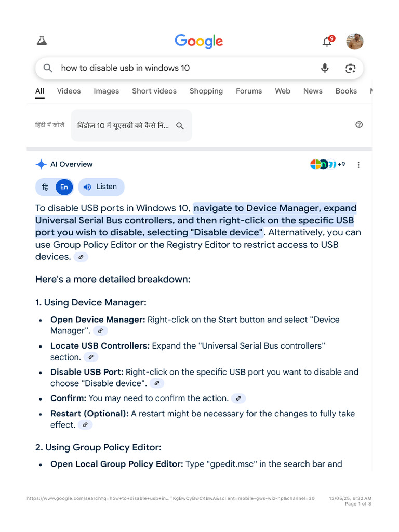The image size is (399, 532).
Task: Switch to the Web tab
Action: pyautogui.click(x=283, y=91)
